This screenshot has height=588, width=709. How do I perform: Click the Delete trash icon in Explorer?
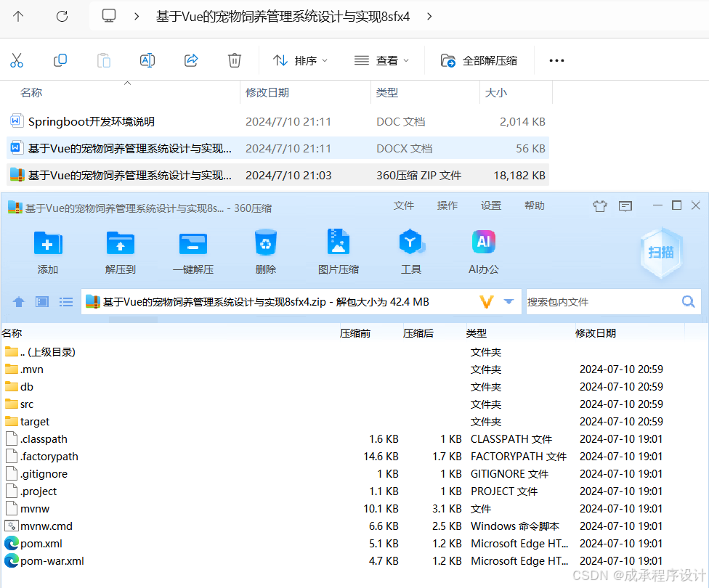tap(234, 60)
